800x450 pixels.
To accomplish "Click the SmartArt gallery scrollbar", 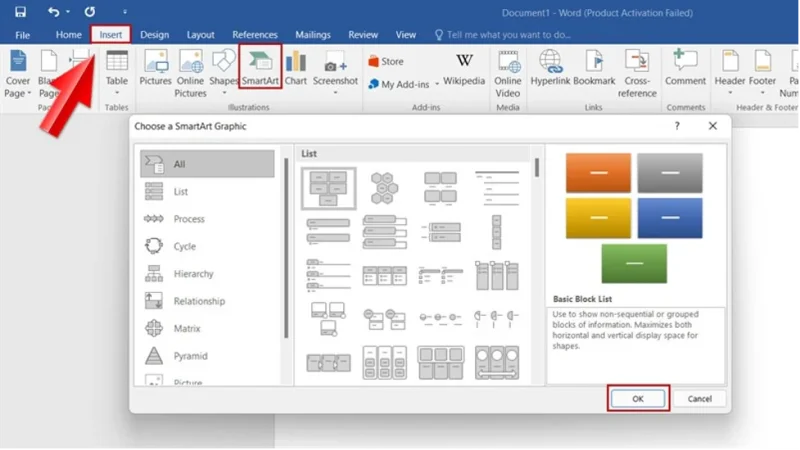I will (537, 167).
